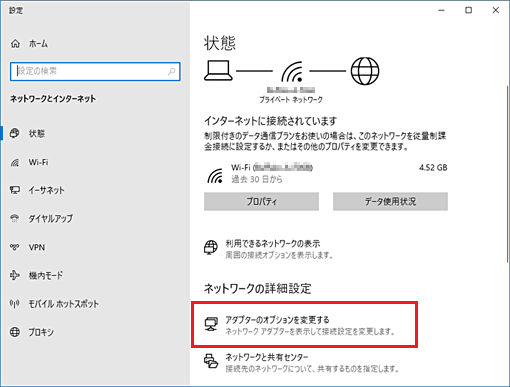Select the イーサネット monitor icon
This screenshot has width=510, height=387.
(x=15, y=190)
